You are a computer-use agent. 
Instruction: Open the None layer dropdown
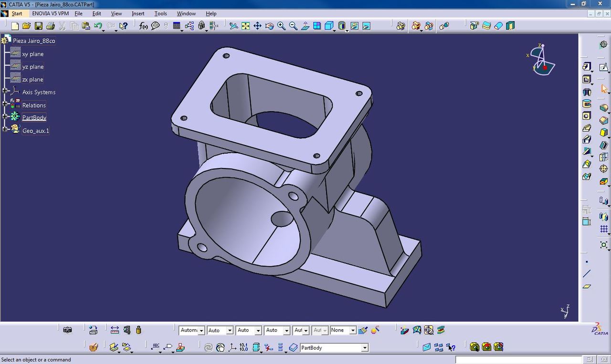click(x=353, y=330)
